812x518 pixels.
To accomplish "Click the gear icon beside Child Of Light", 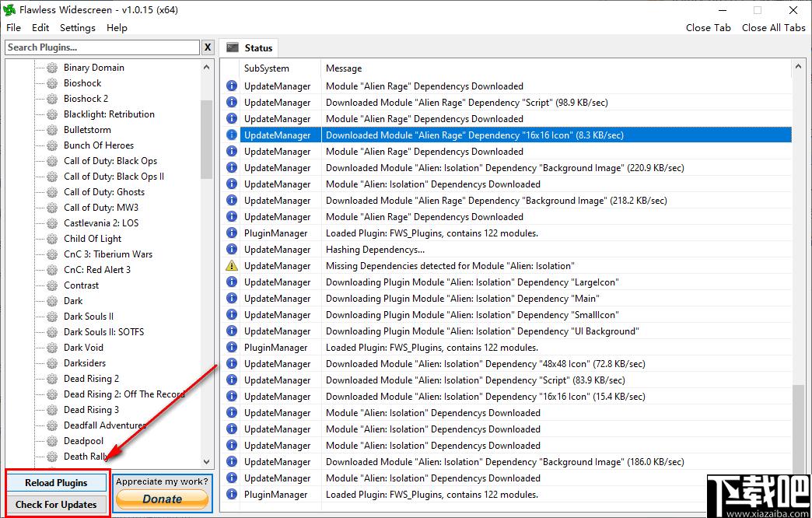I will pyautogui.click(x=52, y=238).
